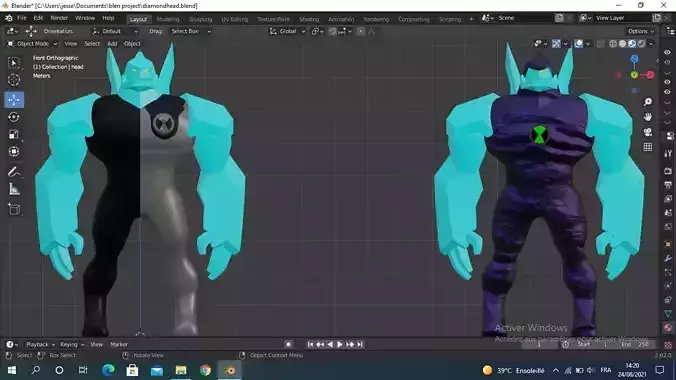Toggle viewport gizmos display

556,44
